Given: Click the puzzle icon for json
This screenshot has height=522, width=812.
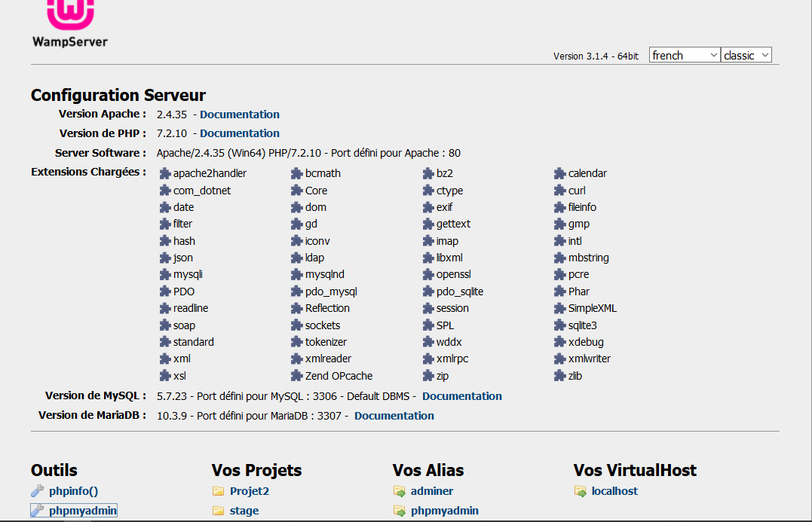Looking at the screenshot, I should [x=165, y=258].
